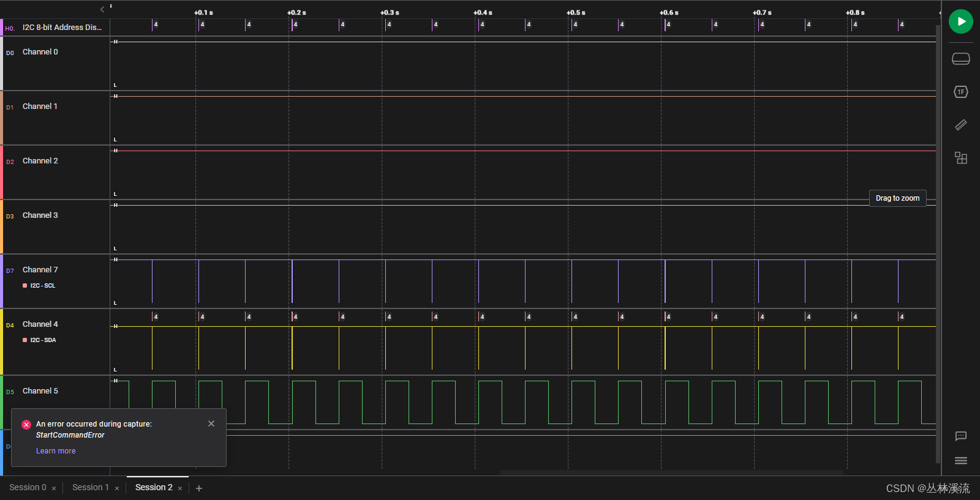
Task: Open the Learn more link
Action: [56, 451]
